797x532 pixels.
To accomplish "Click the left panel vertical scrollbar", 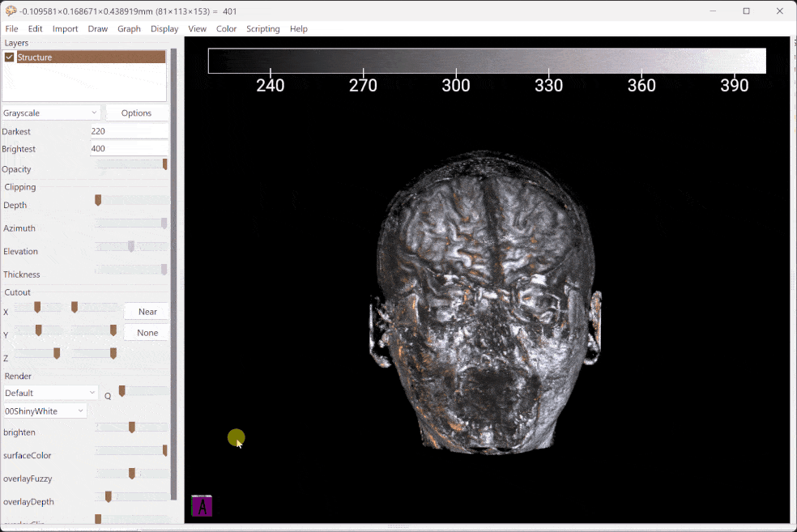I will coord(173,275).
